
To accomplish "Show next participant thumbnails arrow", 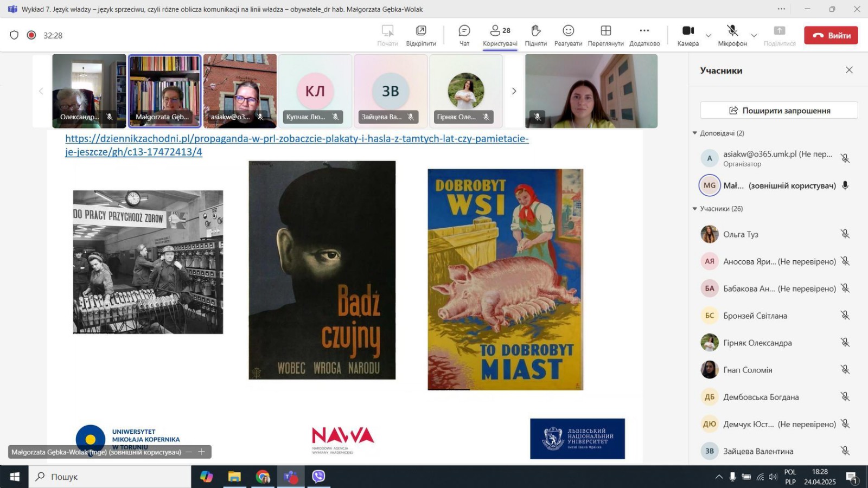I will (x=514, y=91).
